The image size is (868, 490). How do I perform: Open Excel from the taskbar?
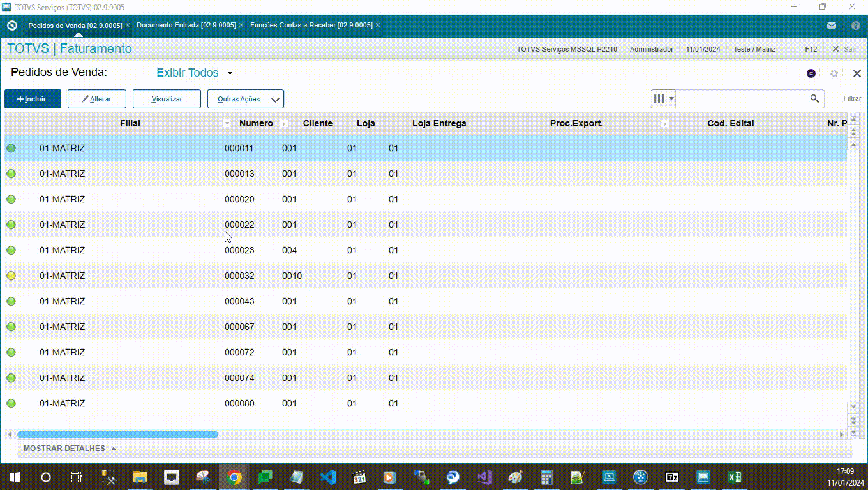click(x=735, y=477)
